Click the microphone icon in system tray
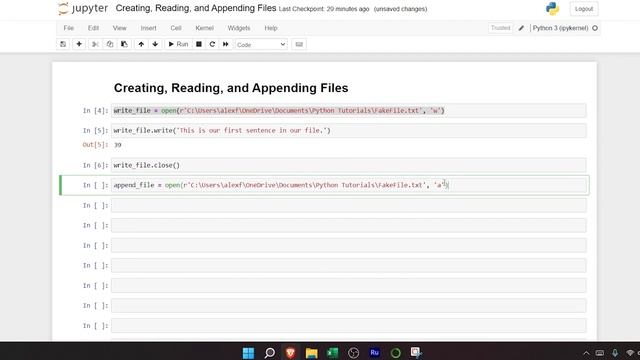 [615, 353]
